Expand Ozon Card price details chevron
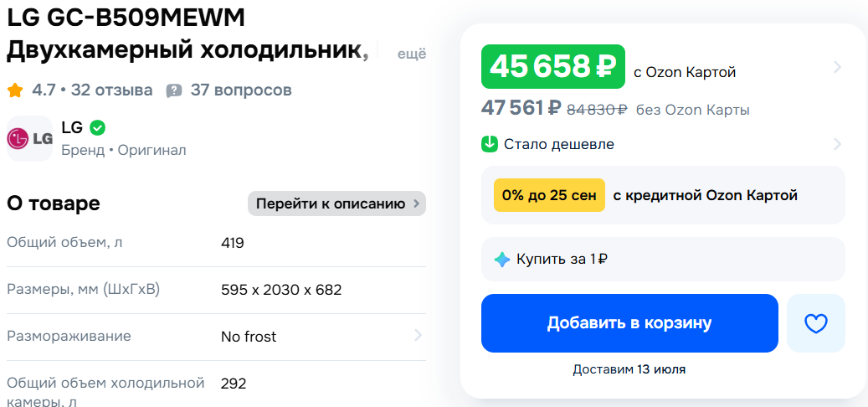Image resolution: width=868 pixels, height=407 pixels. tap(837, 67)
